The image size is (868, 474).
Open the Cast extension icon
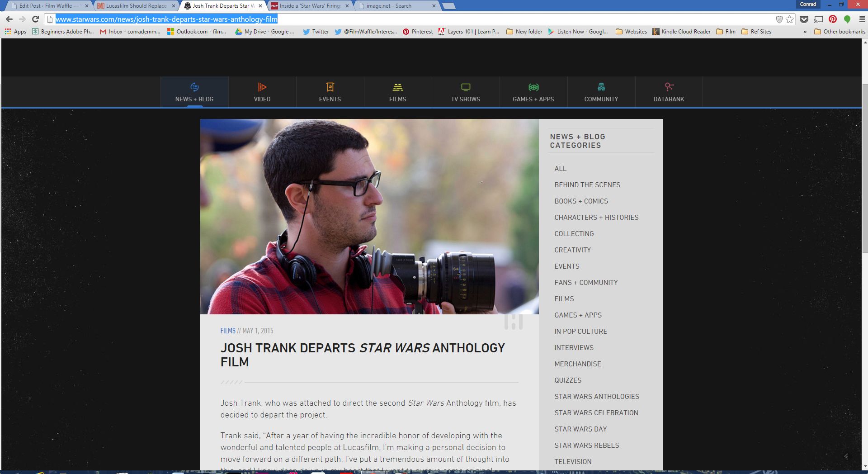(x=818, y=19)
